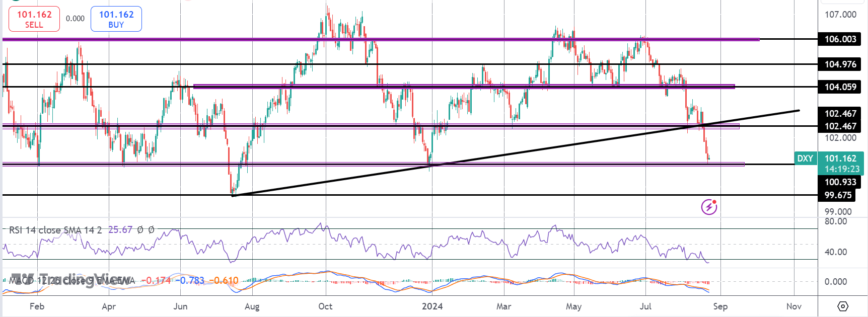868x317 pixels.
Task: Click the current price 101.162 axis label
Action: 840,158
